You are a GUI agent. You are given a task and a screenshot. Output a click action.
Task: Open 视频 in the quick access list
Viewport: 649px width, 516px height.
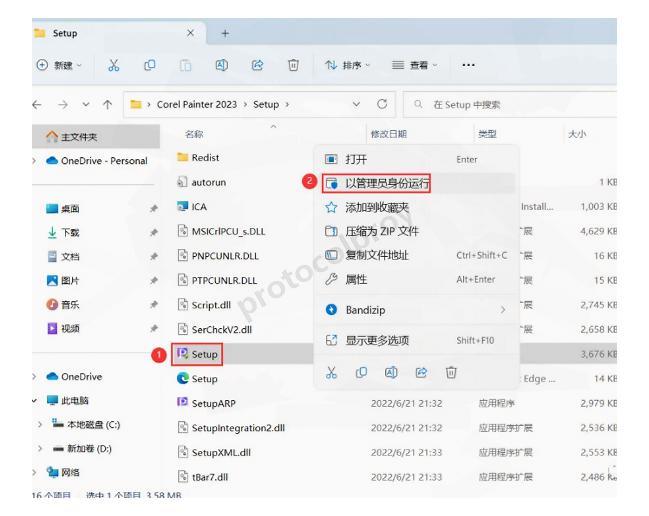62,329
